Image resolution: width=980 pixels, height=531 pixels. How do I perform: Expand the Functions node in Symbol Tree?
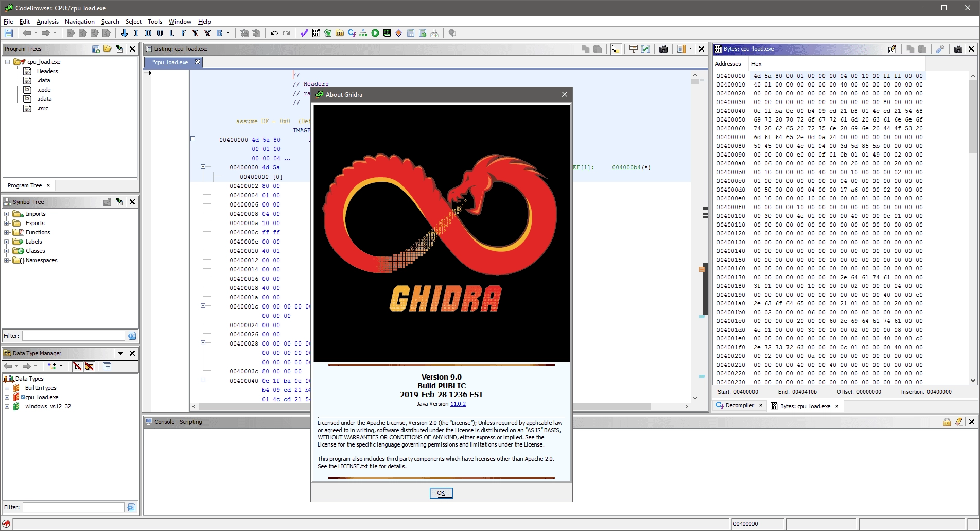tap(7, 232)
